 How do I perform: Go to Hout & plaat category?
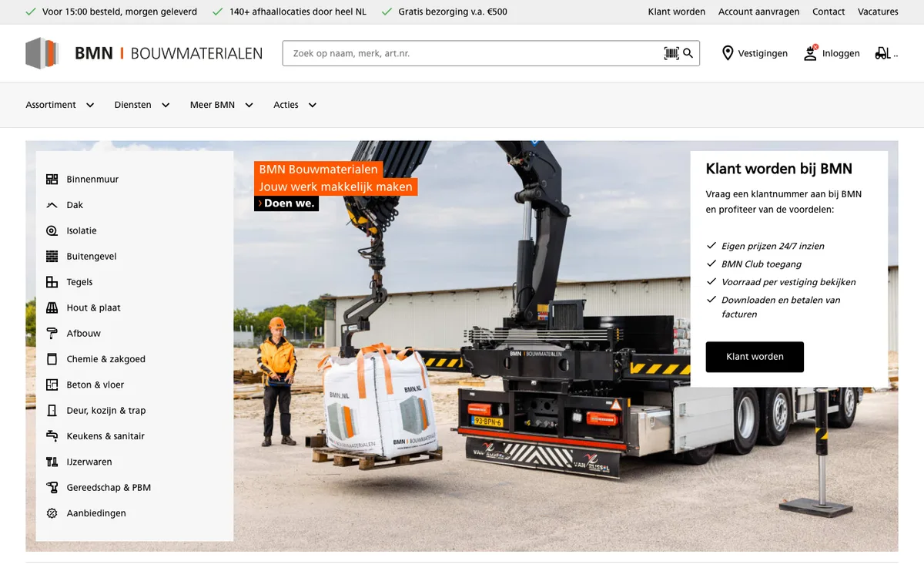tap(93, 307)
